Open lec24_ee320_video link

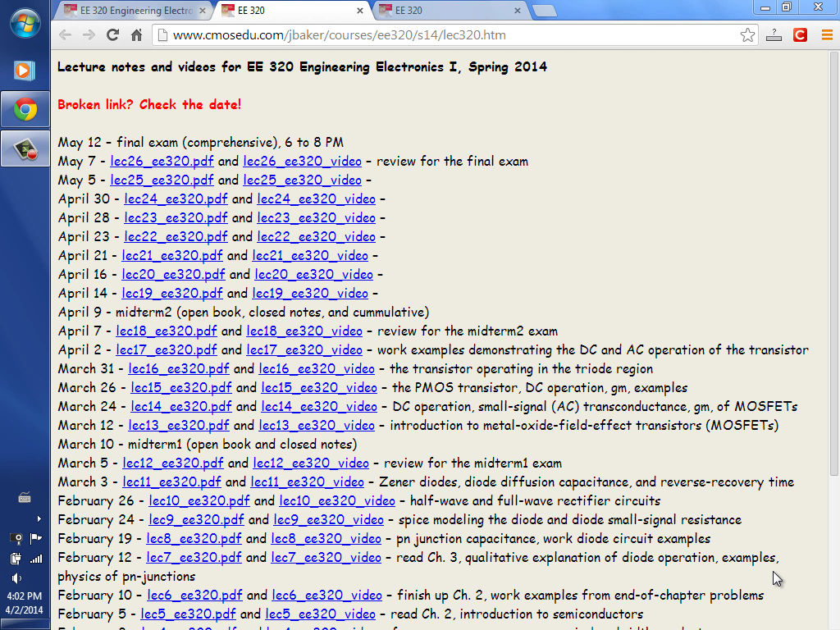(x=316, y=199)
